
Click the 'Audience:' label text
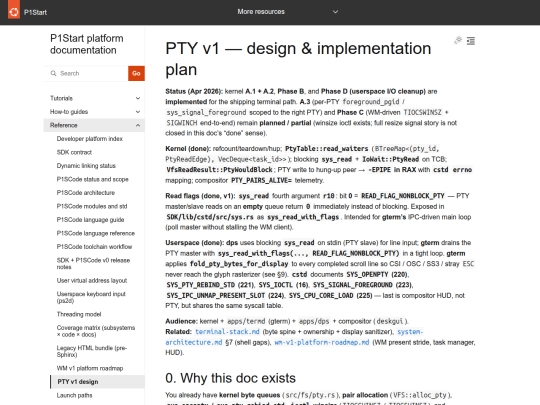[x=181, y=321]
